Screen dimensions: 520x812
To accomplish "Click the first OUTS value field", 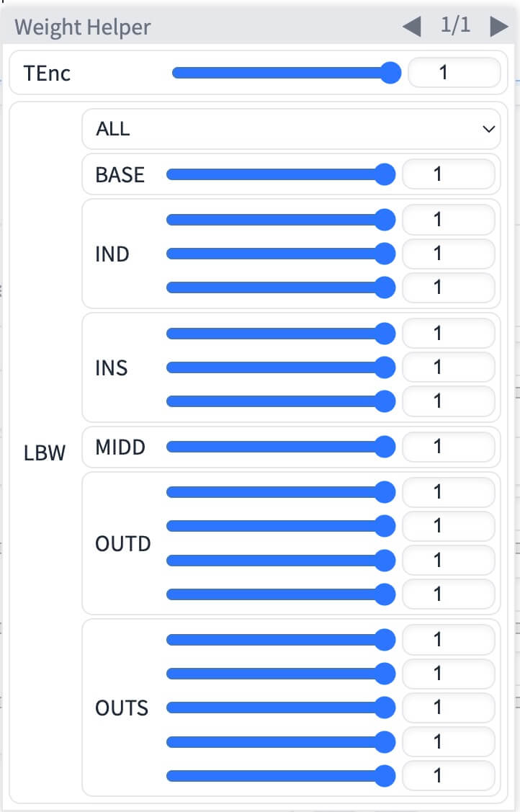I will 448,640.
